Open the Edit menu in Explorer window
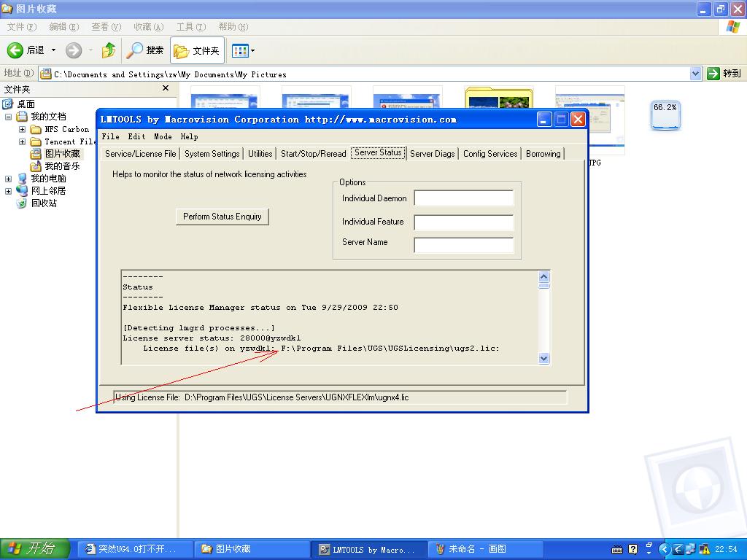Viewport: 747px width, 560px height. (x=64, y=27)
